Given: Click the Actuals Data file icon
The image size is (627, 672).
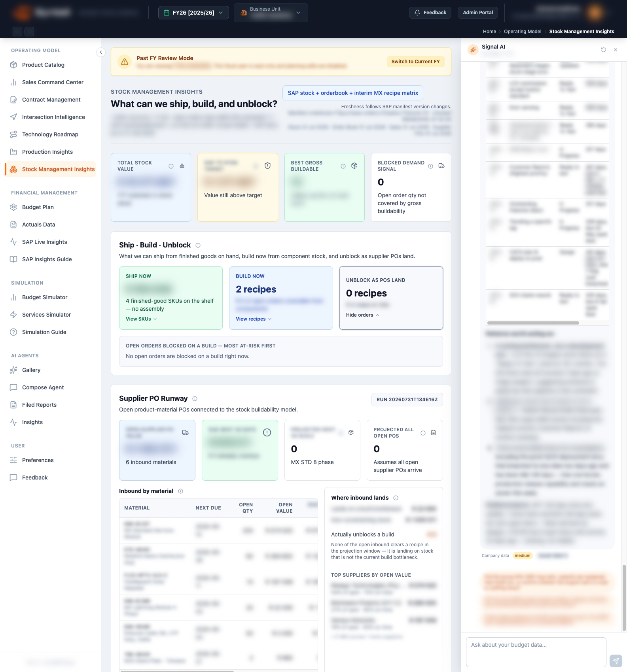Looking at the screenshot, I should click(x=13, y=225).
